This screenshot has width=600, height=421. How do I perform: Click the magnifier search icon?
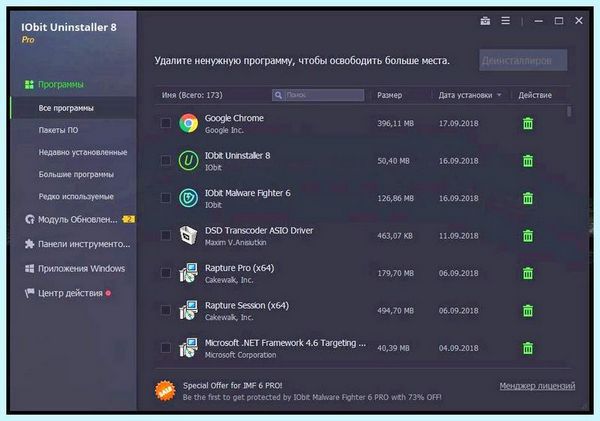(x=278, y=95)
